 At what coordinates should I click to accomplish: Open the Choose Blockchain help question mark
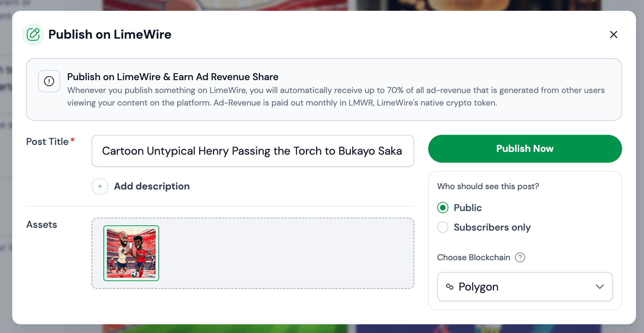point(520,257)
